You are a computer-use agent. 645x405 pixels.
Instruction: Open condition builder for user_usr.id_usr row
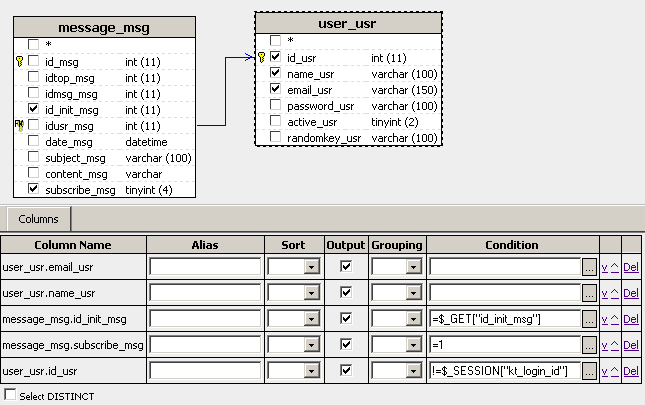click(x=590, y=371)
